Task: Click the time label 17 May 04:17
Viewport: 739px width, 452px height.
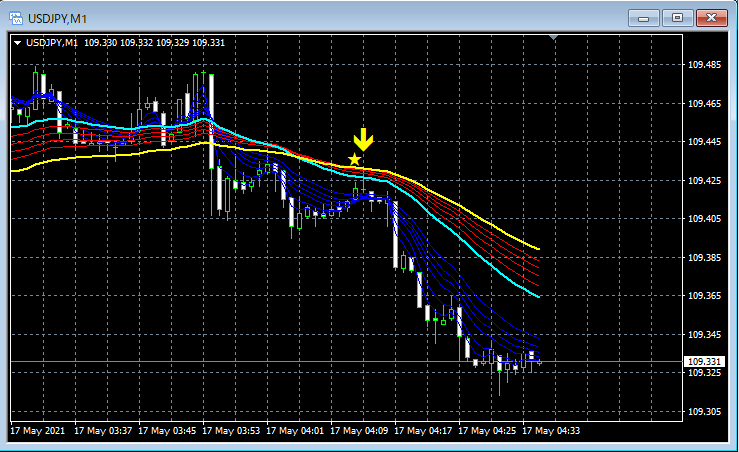Action: coord(423,431)
